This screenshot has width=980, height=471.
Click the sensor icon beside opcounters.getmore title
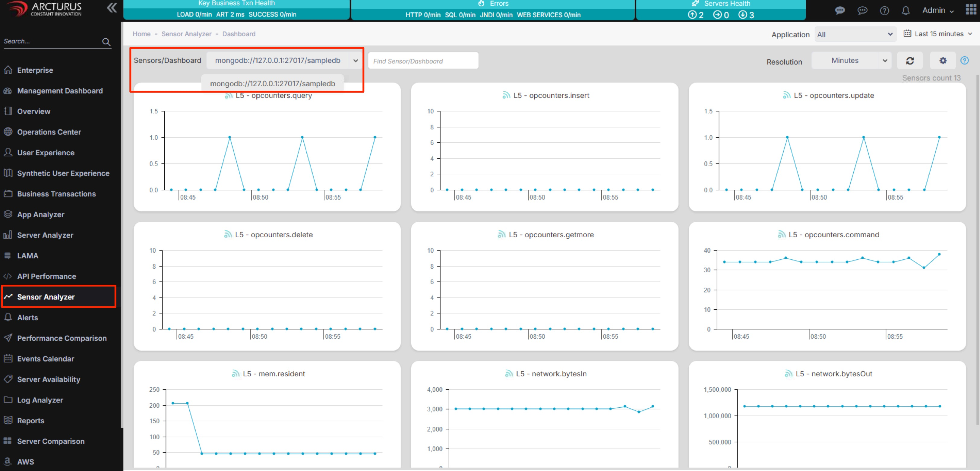pyautogui.click(x=501, y=234)
